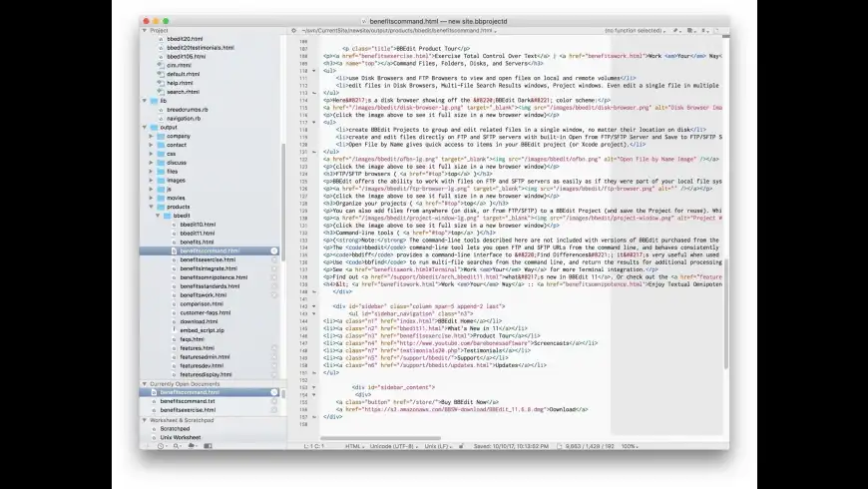Expand the company folder
The width and height of the screenshot is (868, 489).
coord(151,136)
